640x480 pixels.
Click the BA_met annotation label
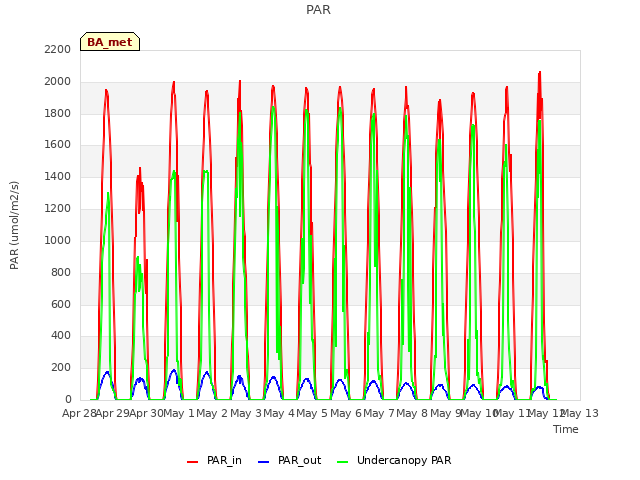coord(110,42)
